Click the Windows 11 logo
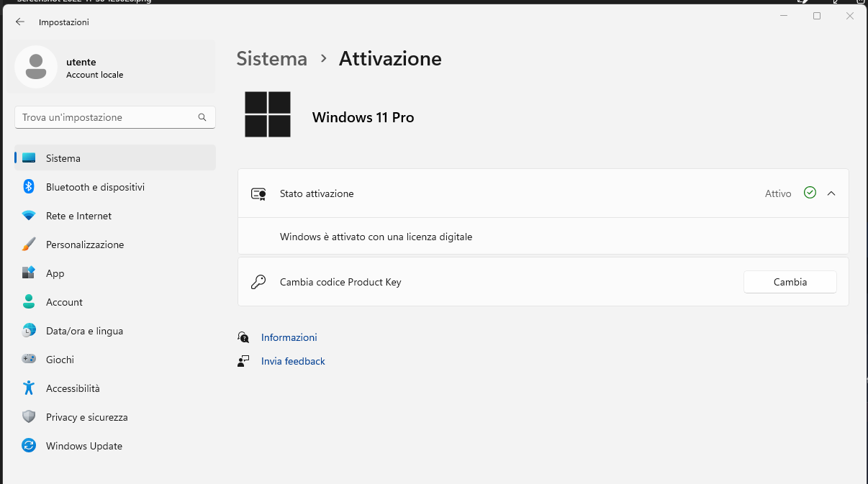 [x=268, y=114]
